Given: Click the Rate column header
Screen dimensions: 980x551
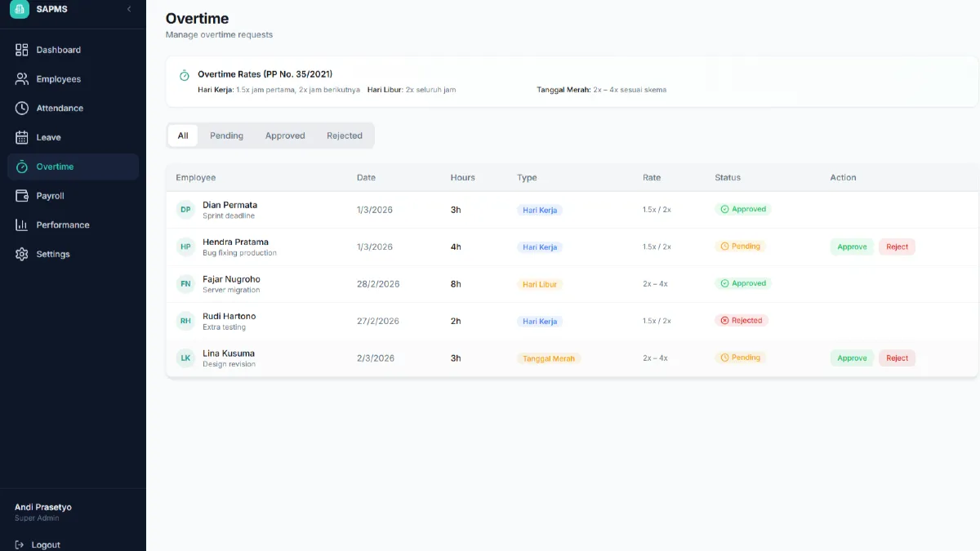Looking at the screenshot, I should [652, 177].
